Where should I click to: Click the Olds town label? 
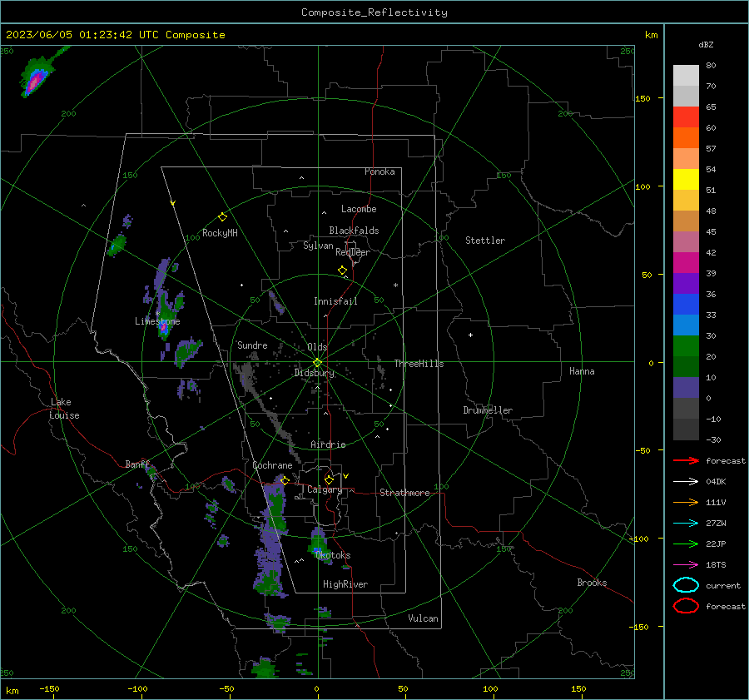pyautogui.click(x=317, y=347)
